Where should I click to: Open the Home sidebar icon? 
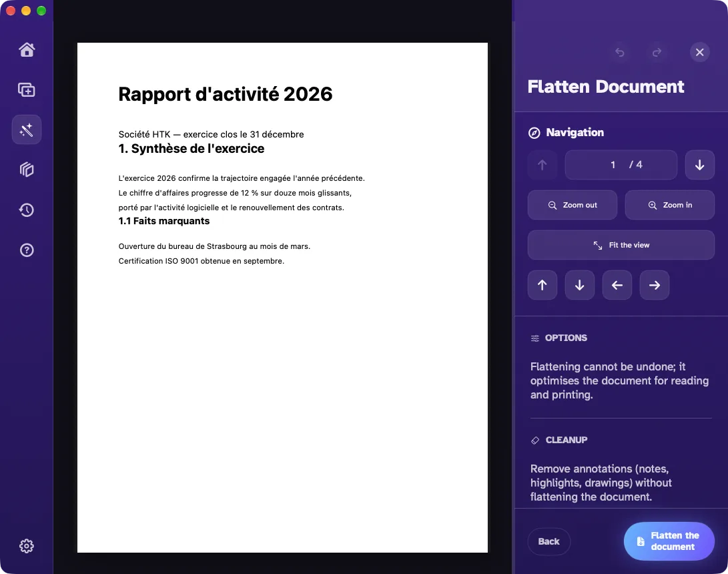click(27, 49)
